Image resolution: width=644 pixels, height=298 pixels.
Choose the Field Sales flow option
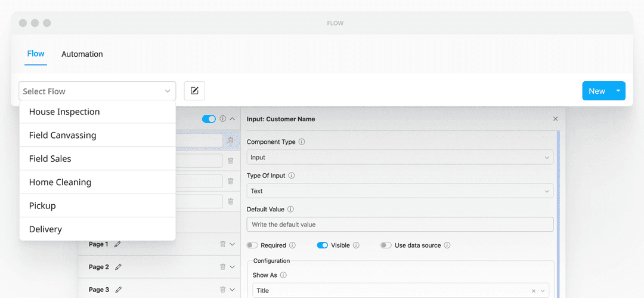tap(50, 159)
